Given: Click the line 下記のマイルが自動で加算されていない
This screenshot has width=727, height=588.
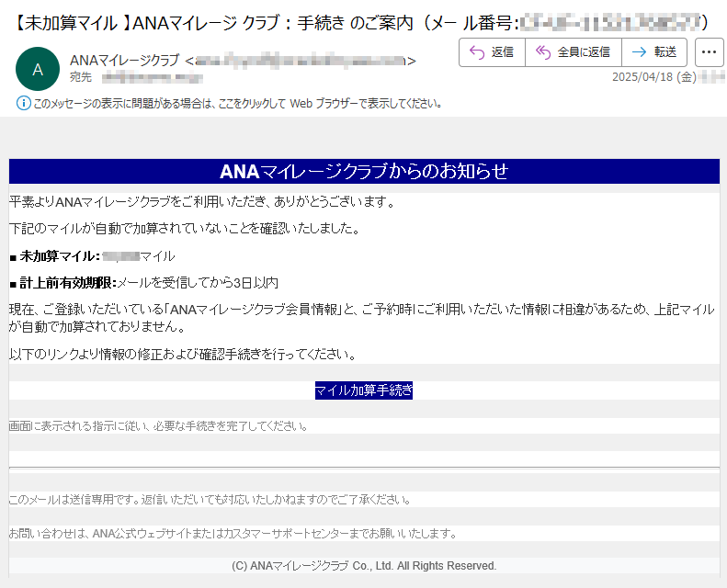Looking at the screenshot, I should pyautogui.click(x=185, y=229).
